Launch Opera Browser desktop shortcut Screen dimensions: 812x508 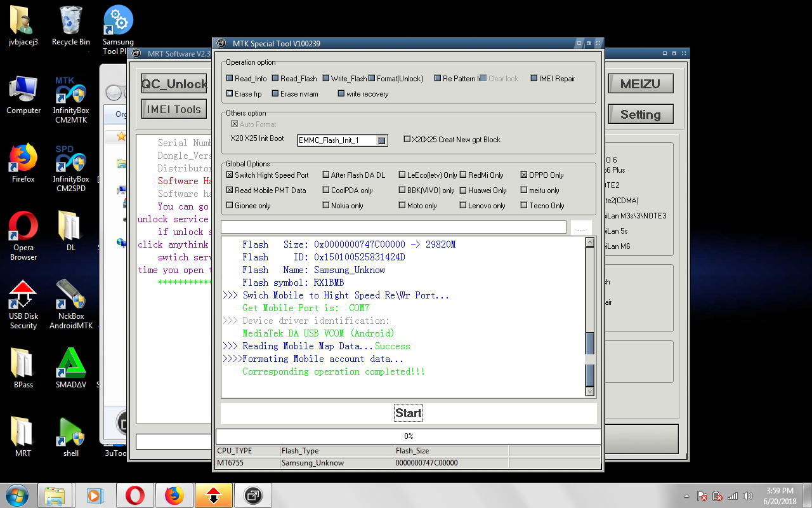(x=23, y=236)
